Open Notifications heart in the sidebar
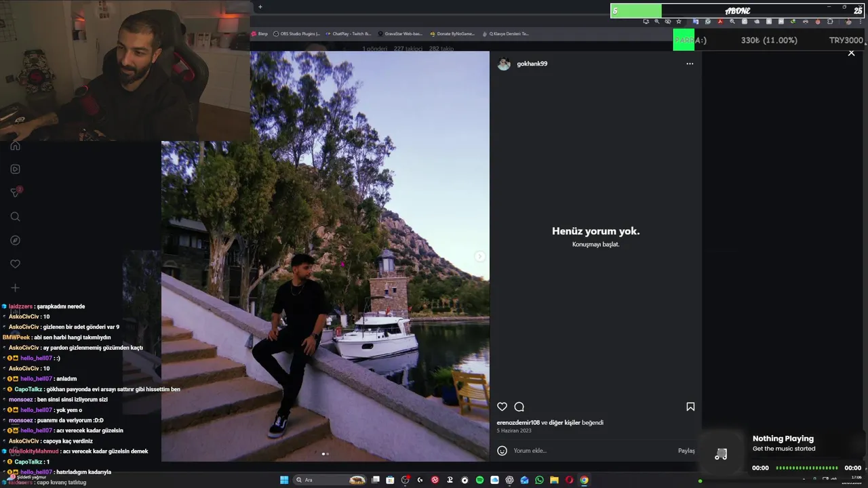This screenshot has height=488, width=868. (x=15, y=264)
